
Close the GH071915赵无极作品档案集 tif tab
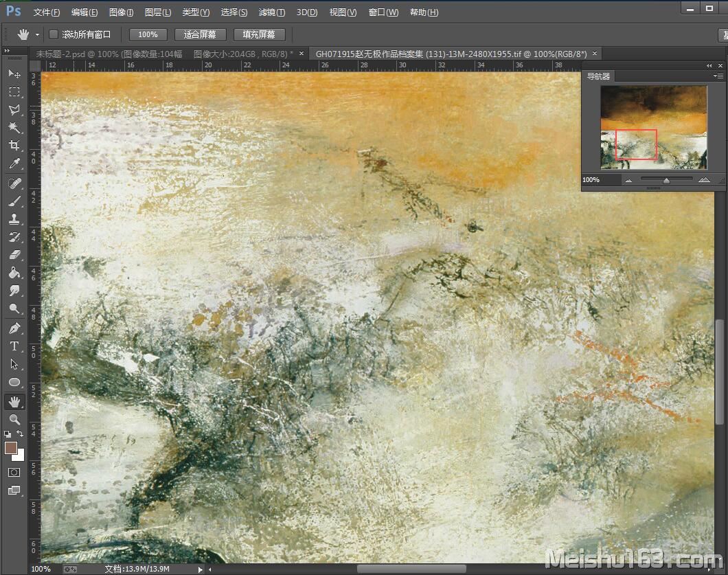point(594,54)
